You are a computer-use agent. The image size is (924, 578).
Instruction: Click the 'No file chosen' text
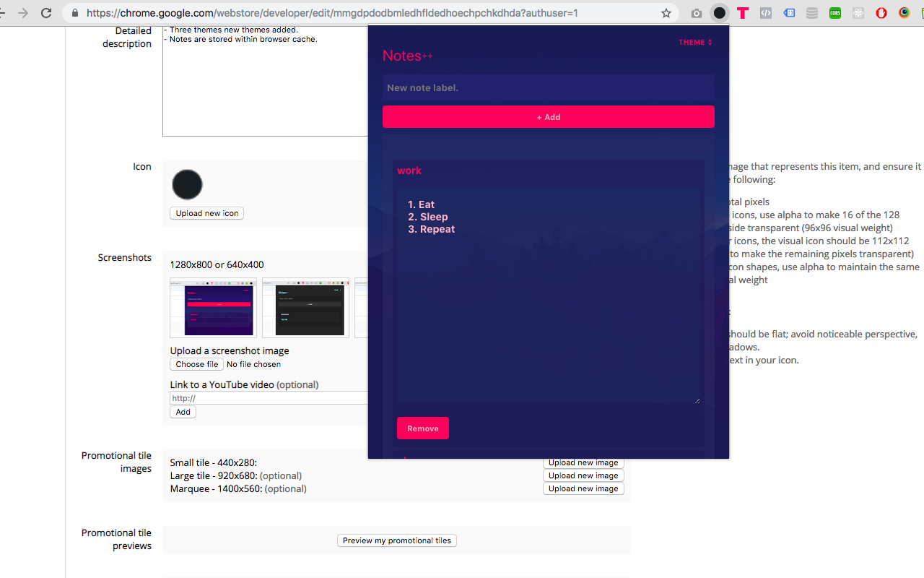254,364
